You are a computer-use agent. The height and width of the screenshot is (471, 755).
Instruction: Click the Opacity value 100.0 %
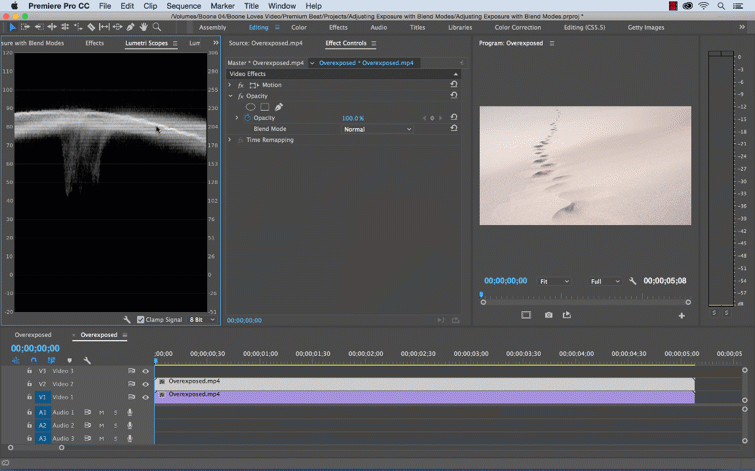pyautogui.click(x=353, y=118)
